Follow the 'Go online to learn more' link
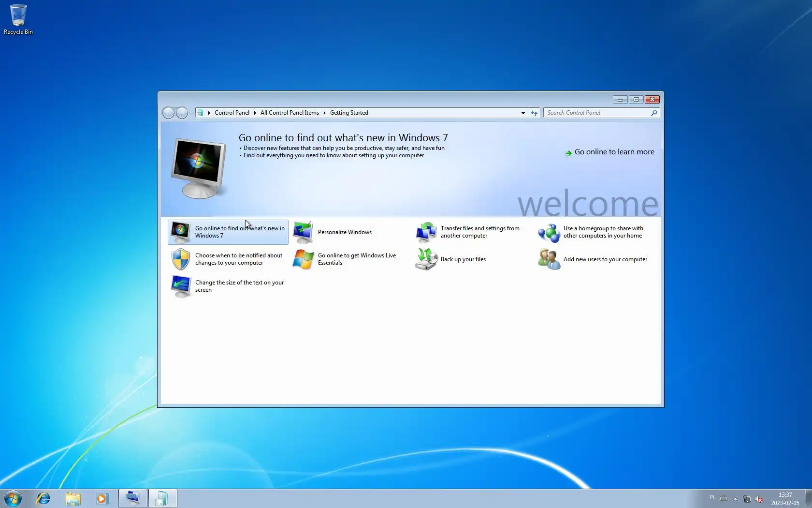The image size is (812, 508). [609, 152]
